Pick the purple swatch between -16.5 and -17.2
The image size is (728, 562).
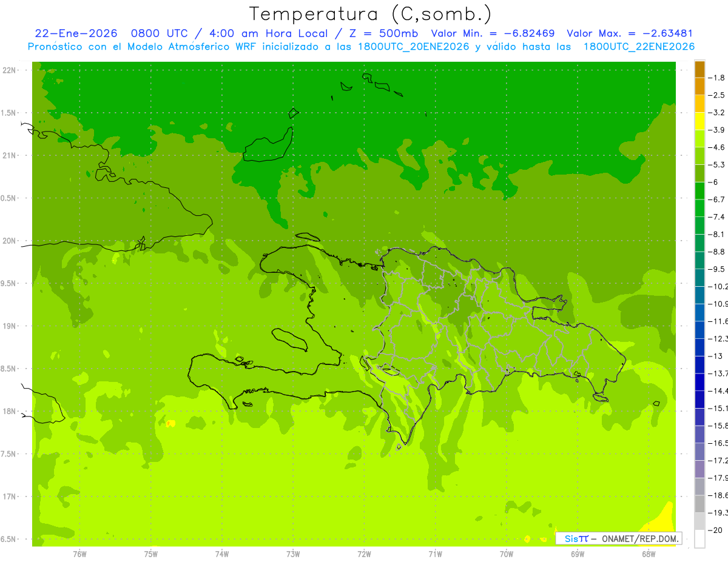699,452
